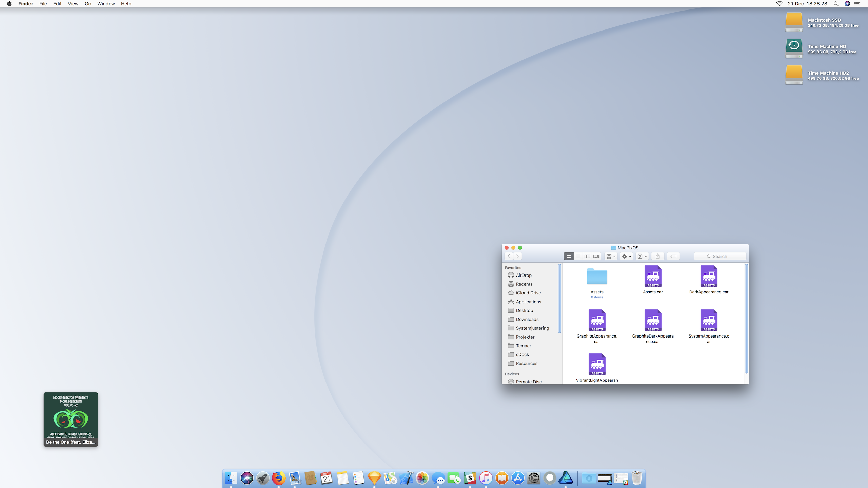
Task: Switch Finder to list view
Action: point(578,256)
